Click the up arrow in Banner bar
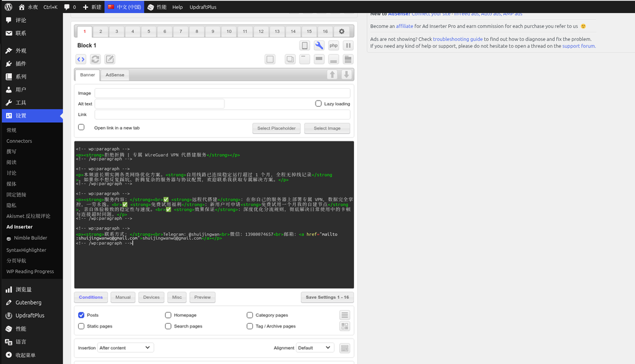 click(x=332, y=74)
